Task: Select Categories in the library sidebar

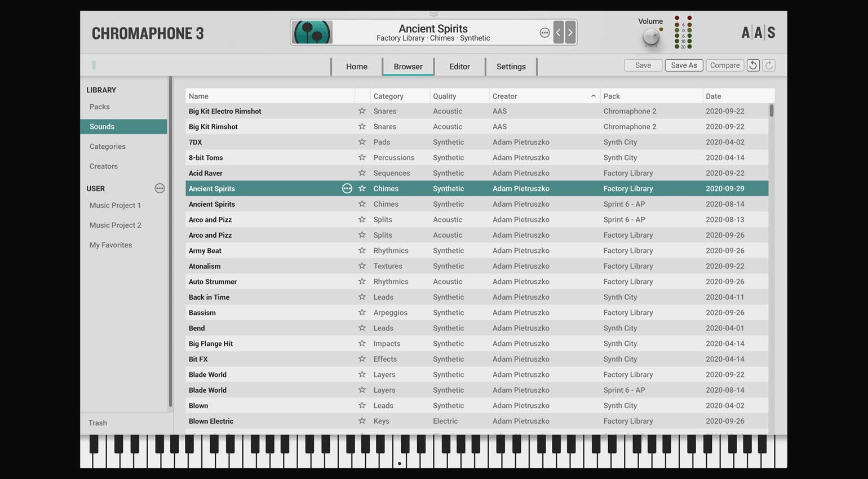Action: [x=123, y=147]
